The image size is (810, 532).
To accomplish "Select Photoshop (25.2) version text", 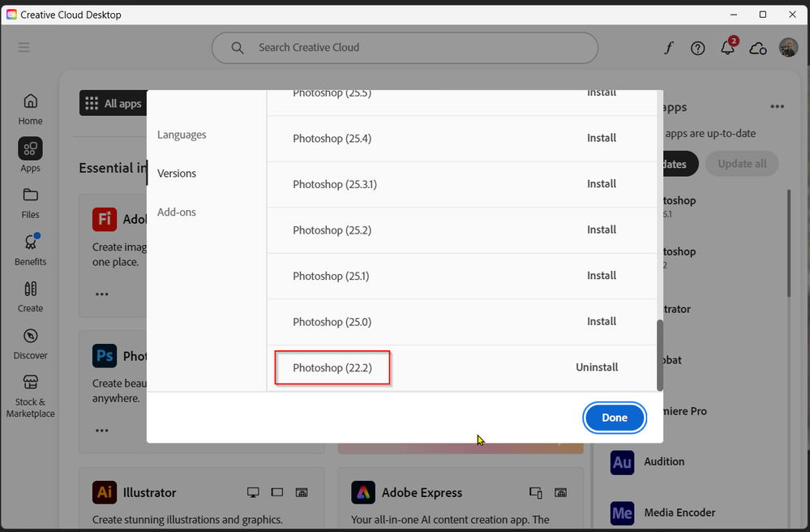I will [332, 230].
